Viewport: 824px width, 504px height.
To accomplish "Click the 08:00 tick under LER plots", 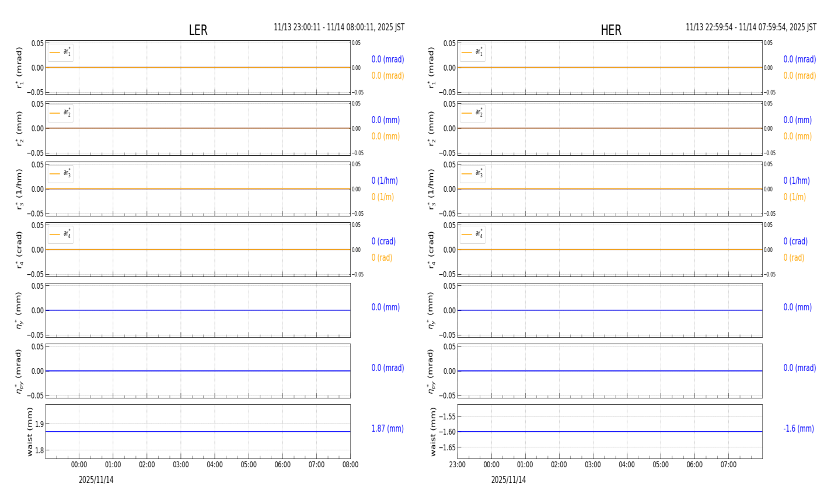I will coord(350,465).
